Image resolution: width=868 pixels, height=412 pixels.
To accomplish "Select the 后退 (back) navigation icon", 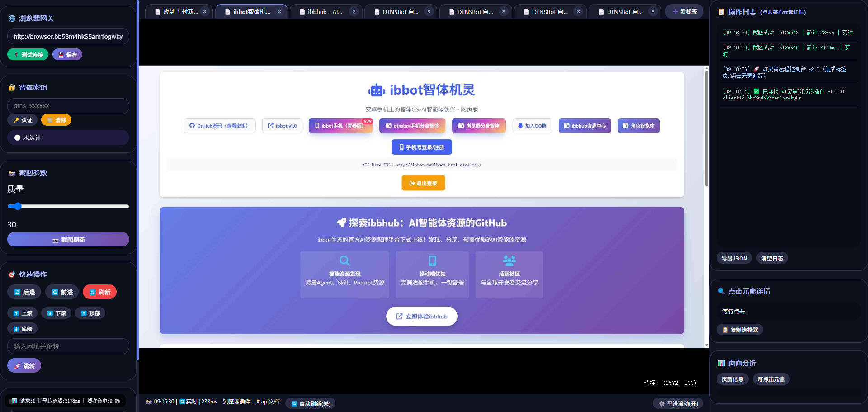I will coord(18,292).
